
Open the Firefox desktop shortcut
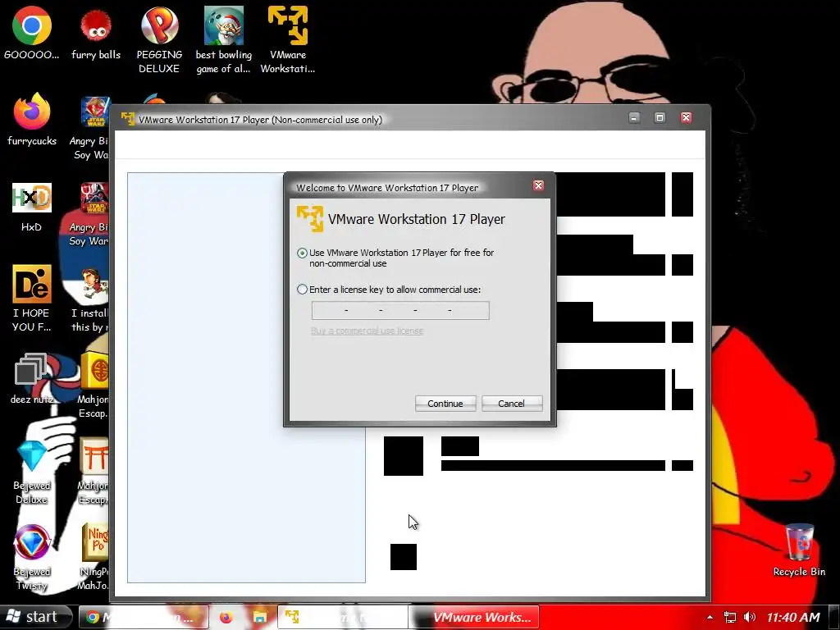tap(32, 119)
